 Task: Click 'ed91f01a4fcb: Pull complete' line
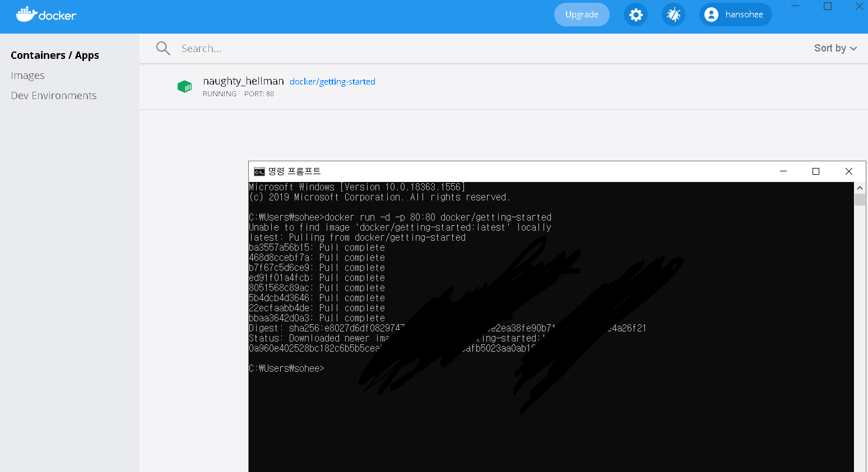pos(317,278)
